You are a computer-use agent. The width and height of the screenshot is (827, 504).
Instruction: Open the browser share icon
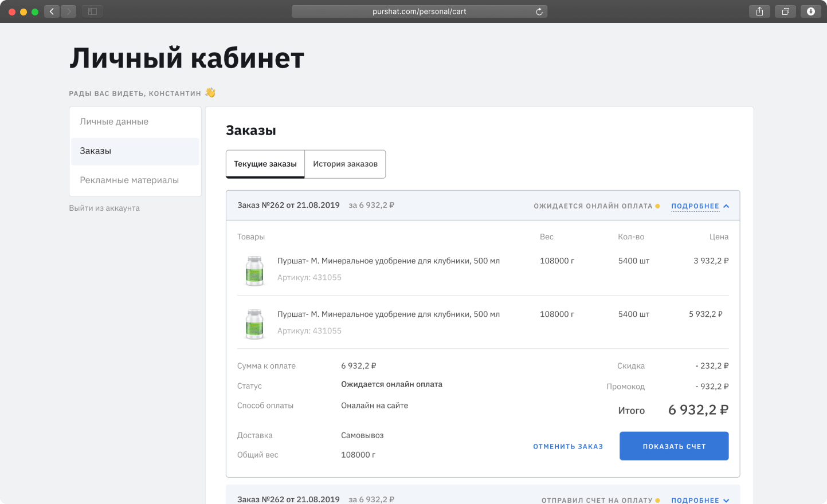point(759,11)
